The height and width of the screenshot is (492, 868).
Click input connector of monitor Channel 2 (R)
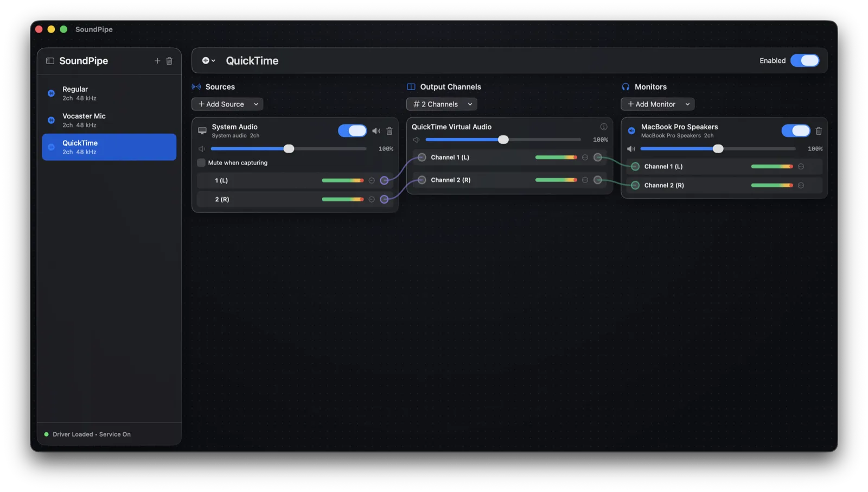tap(635, 185)
